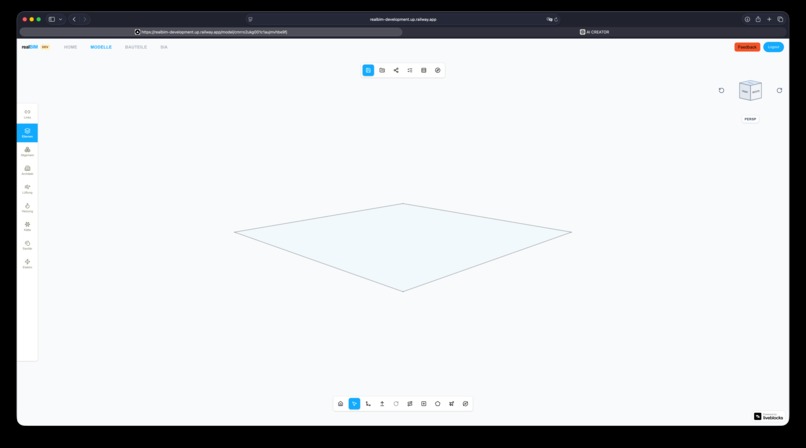
Task: Open the BAUTEILE navigation tab
Action: (136, 47)
